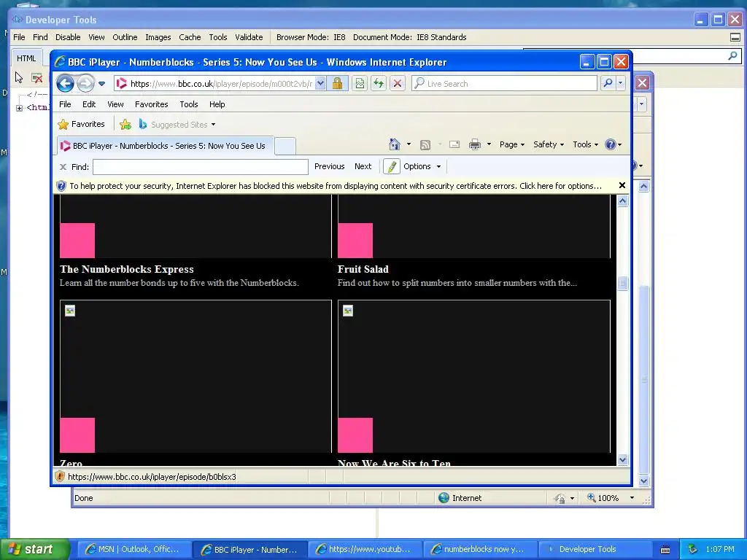The height and width of the screenshot is (560, 747).
Task: Open the Cache menu in Developer Tools
Action: [x=190, y=37]
